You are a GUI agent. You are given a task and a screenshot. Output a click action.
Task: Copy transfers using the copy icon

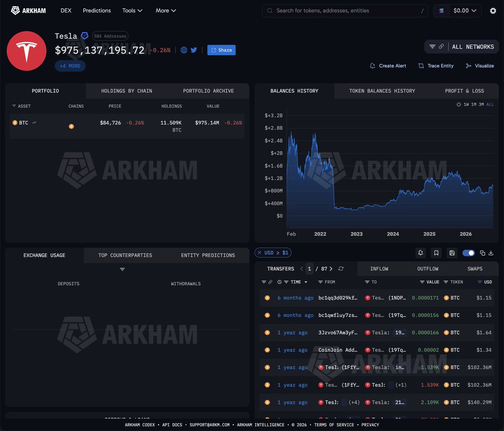pyautogui.click(x=483, y=253)
